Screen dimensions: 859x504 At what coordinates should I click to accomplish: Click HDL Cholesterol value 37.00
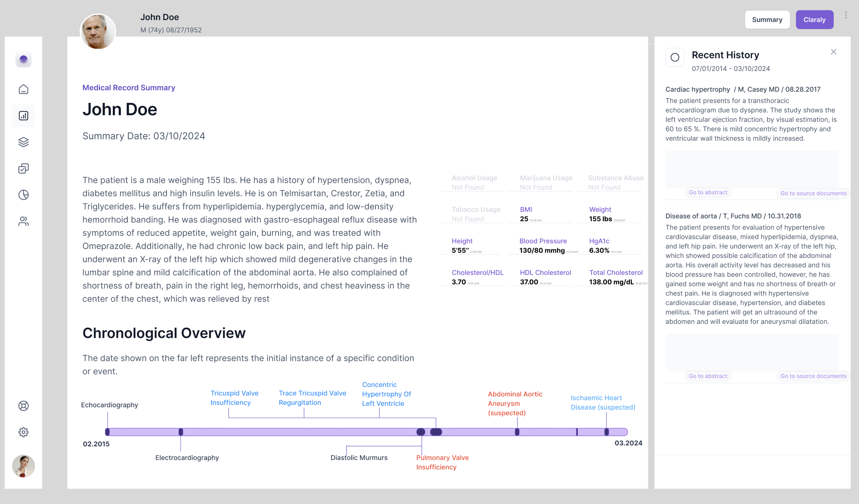click(x=529, y=282)
